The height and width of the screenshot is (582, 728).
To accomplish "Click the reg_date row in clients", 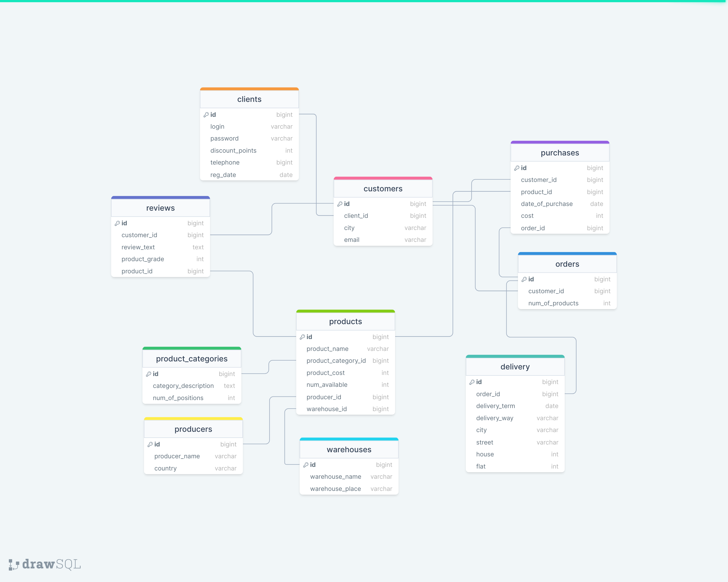I will 249,175.
